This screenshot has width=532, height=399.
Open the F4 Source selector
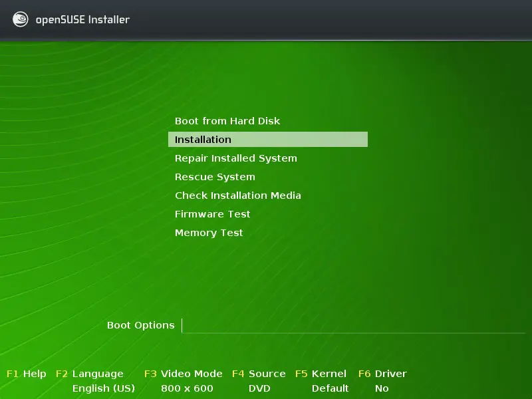coord(259,374)
